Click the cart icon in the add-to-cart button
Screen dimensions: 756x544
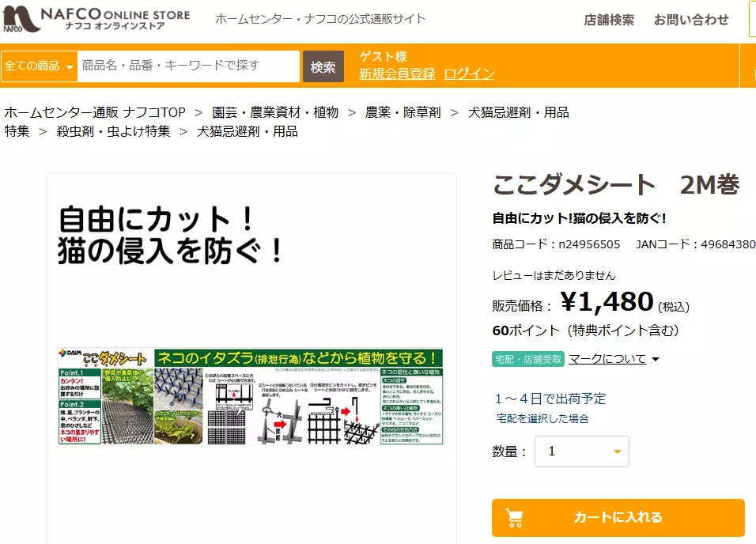[515, 518]
